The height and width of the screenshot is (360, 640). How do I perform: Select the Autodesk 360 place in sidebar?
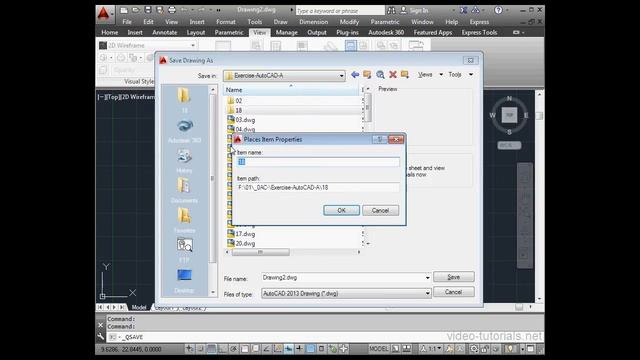pyautogui.click(x=184, y=131)
